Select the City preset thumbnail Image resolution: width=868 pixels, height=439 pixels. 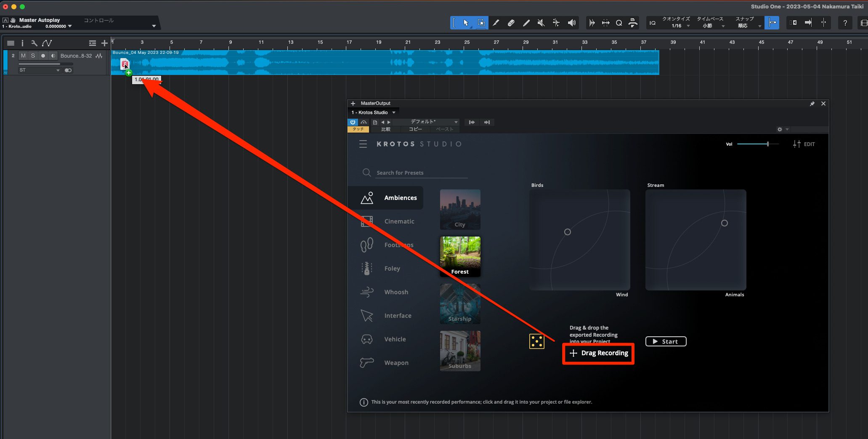460,209
